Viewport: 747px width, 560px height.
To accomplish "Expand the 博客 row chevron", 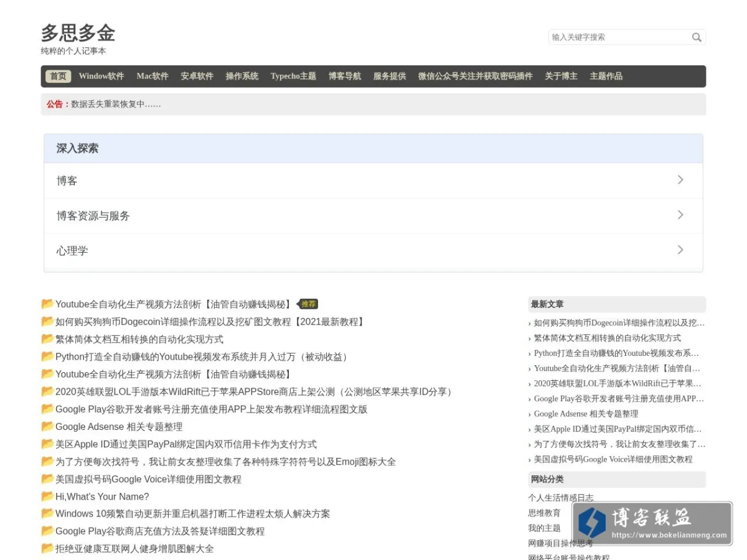I will tap(680, 180).
